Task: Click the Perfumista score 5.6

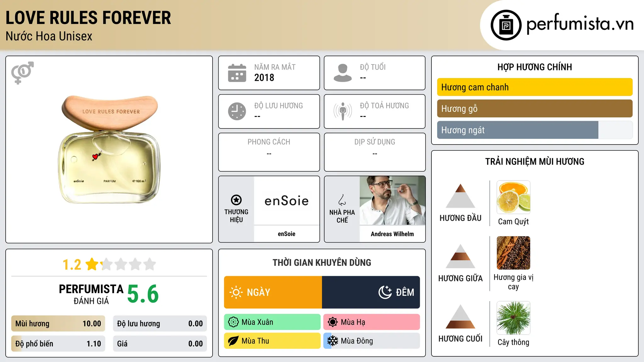Action: point(143,294)
